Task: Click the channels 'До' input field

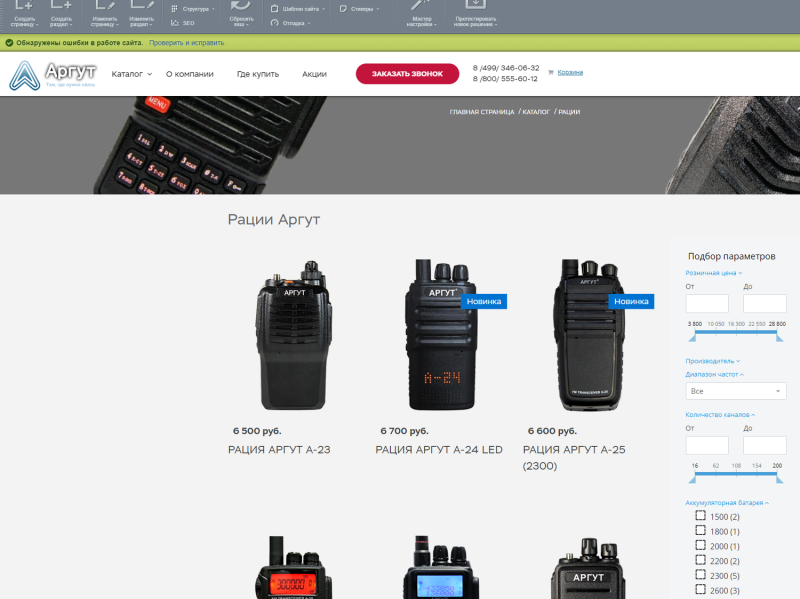Action: pos(764,445)
